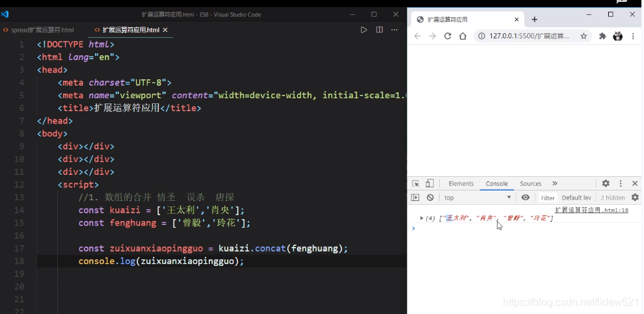Open the top context dropdown

[x=477, y=198]
